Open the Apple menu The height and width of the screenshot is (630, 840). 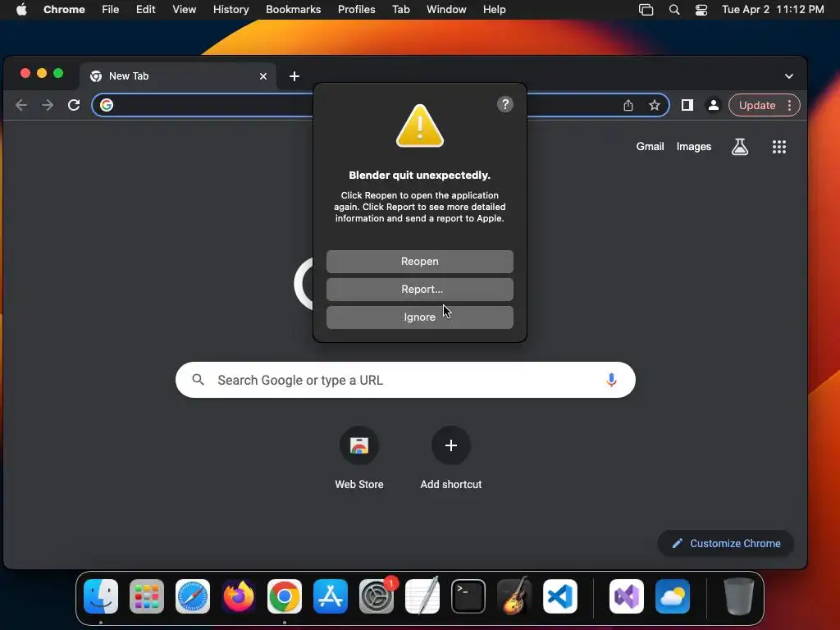pos(21,9)
